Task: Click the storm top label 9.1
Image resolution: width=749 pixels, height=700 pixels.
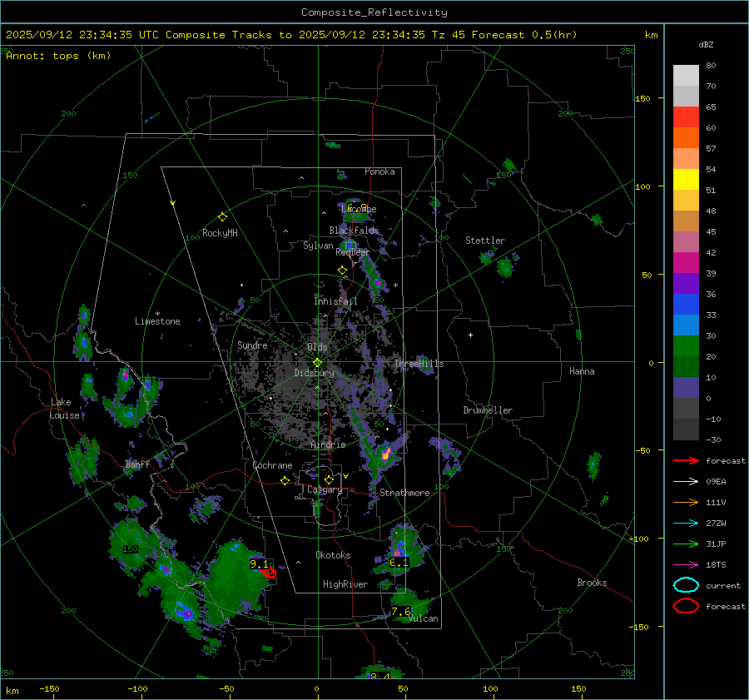Action: [x=259, y=563]
